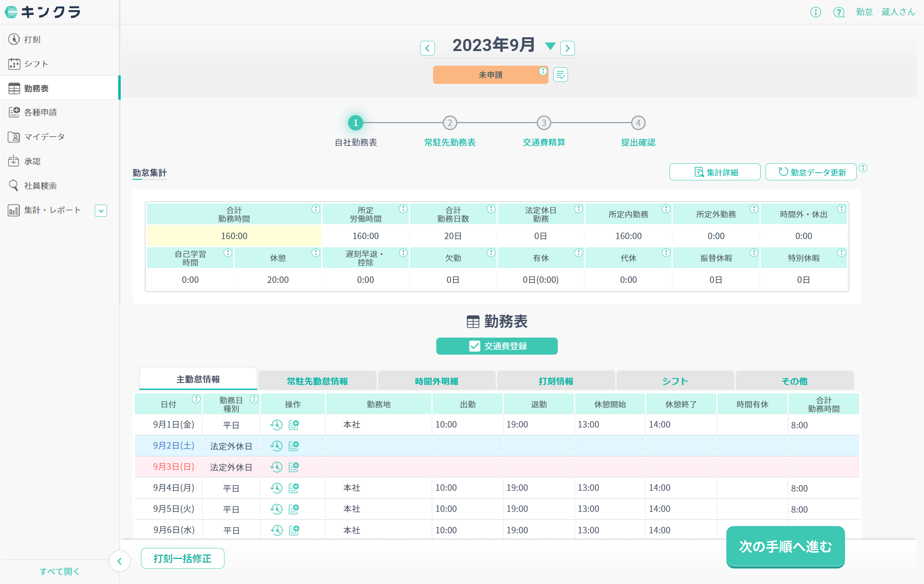Screen dimensions: 924x584
Task: Open 集計詳細 button
Action: point(715,172)
